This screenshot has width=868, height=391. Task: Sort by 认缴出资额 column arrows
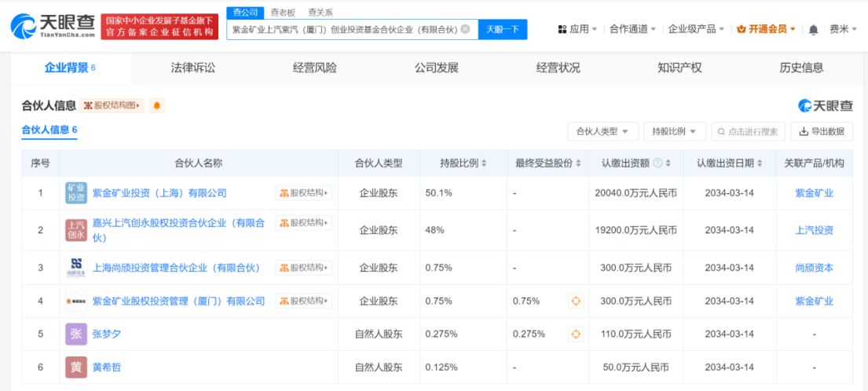click(668, 163)
